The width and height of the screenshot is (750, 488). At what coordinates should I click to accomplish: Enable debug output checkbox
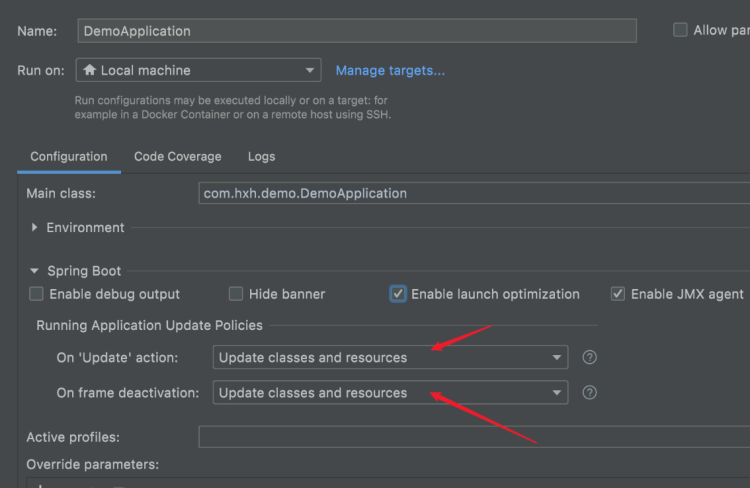click(x=36, y=294)
